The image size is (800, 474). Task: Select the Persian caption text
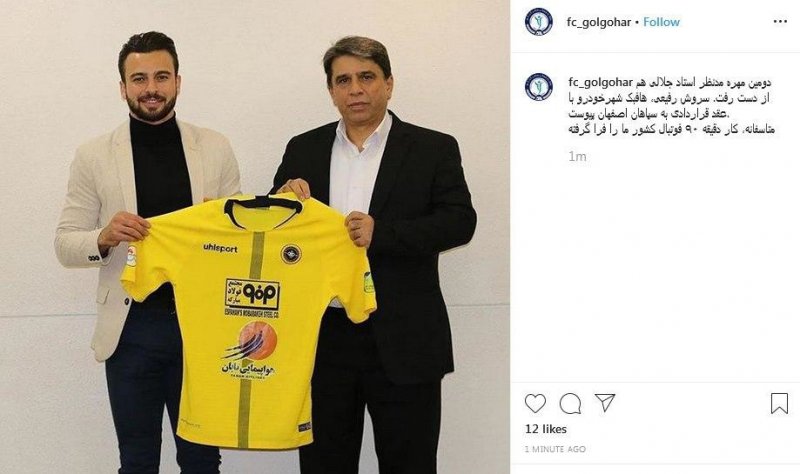point(671,106)
